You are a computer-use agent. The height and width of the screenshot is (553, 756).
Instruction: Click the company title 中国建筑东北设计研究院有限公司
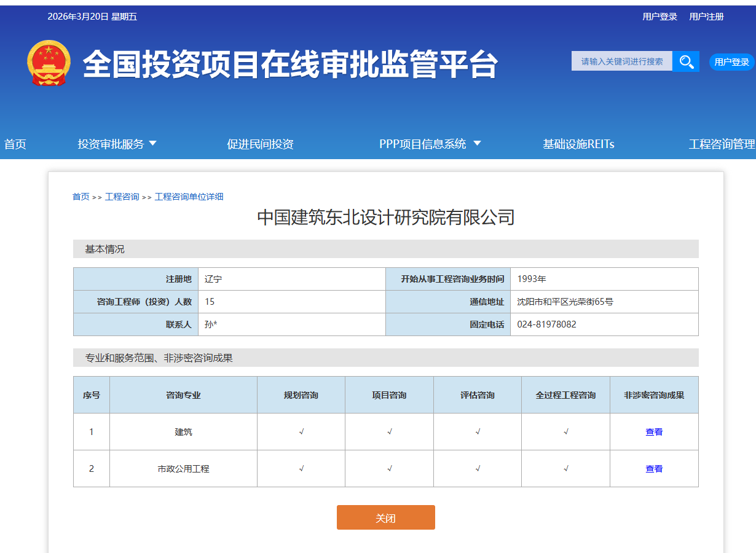point(386,218)
